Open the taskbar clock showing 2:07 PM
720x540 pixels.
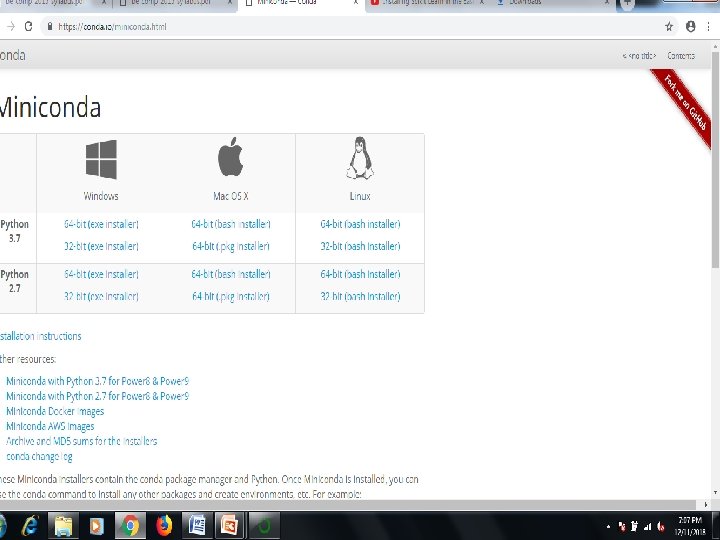690,526
